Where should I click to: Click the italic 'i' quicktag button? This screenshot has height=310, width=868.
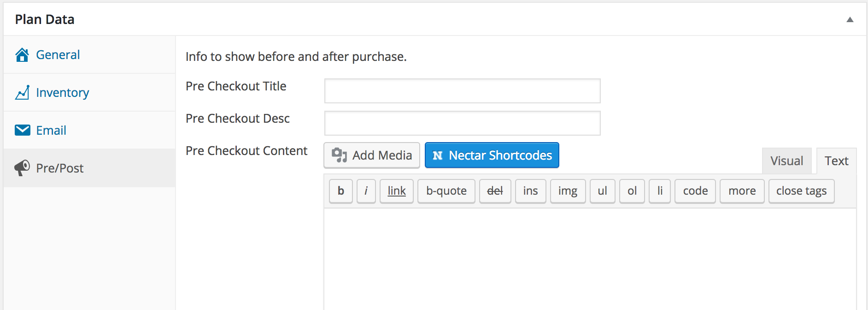pos(366,191)
